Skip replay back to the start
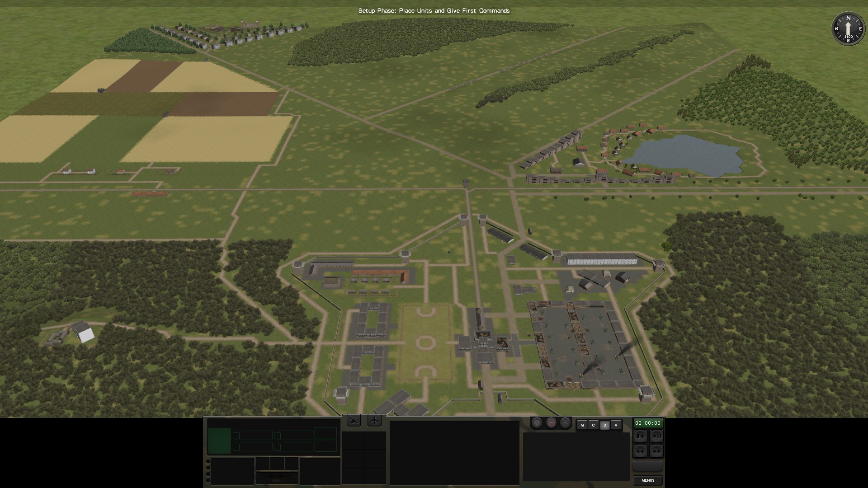The height and width of the screenshot is (488, 868). (x=640, y=436)
